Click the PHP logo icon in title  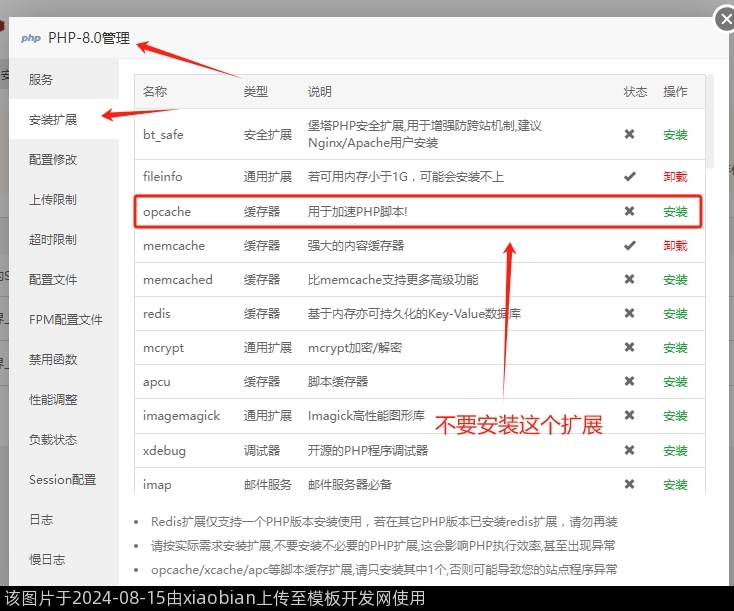click(31, 38)
